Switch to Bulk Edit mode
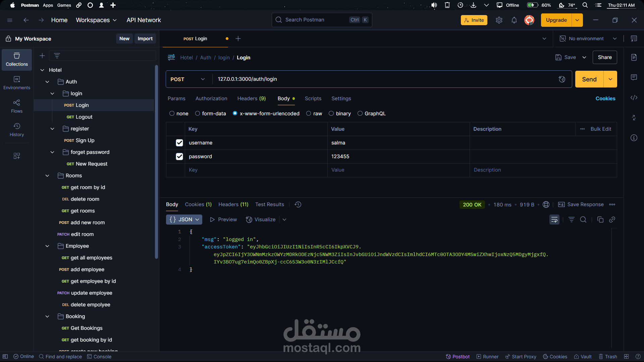Screen dimensions: 644x362 pyautogui.click(x=601, y=129)
